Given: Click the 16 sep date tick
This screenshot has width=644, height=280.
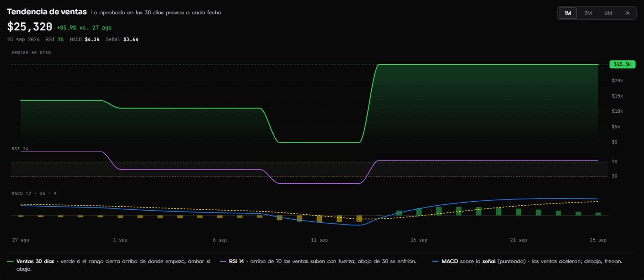Looking at the screenshot, I should 418,240.
